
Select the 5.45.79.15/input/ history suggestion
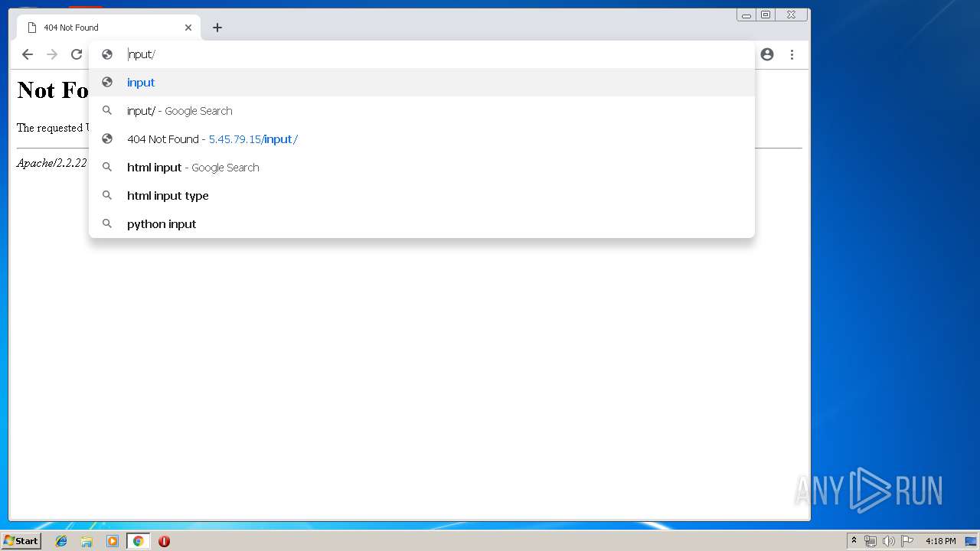pyautogui.click(x=421, y=139)
